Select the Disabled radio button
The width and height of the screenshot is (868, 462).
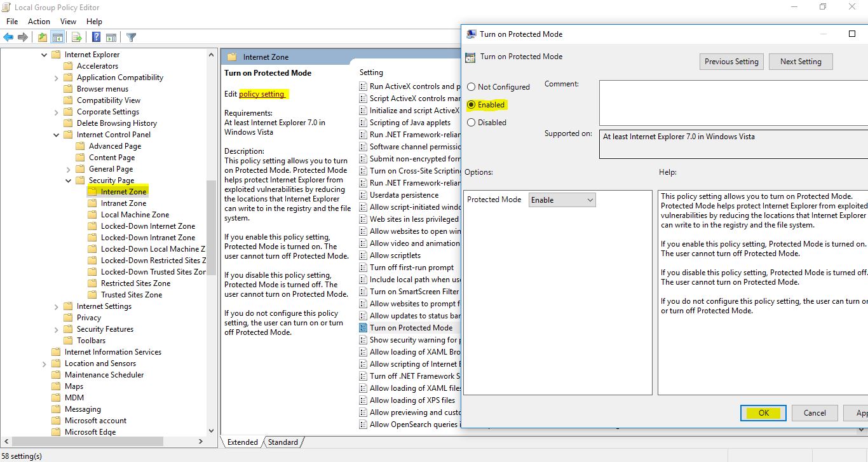coord(471,122)
